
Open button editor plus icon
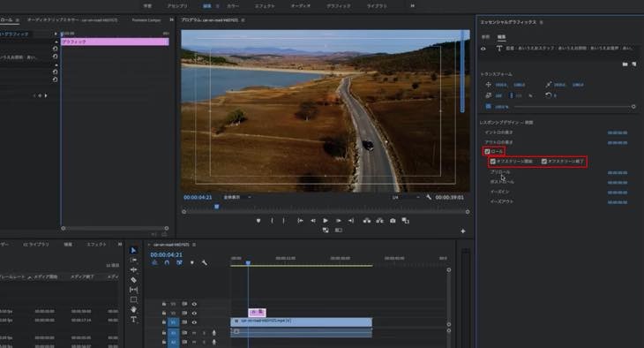click(x=463, y=231)
